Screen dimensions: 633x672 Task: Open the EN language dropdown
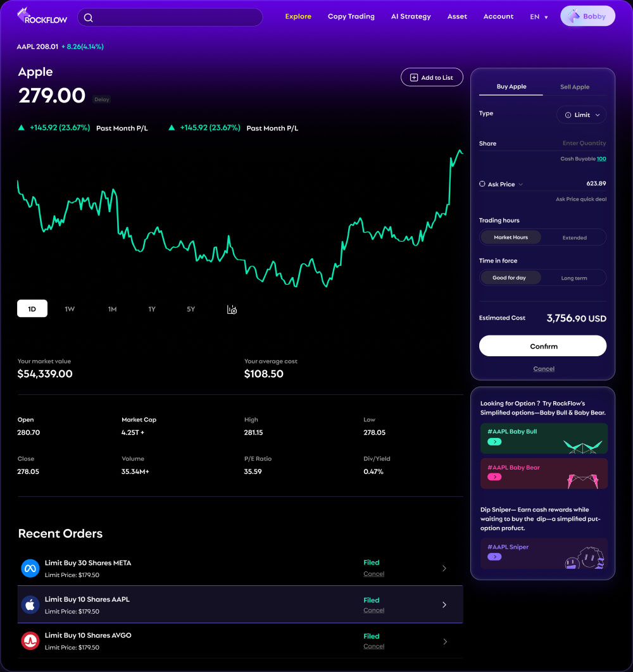tap(539, 17)
